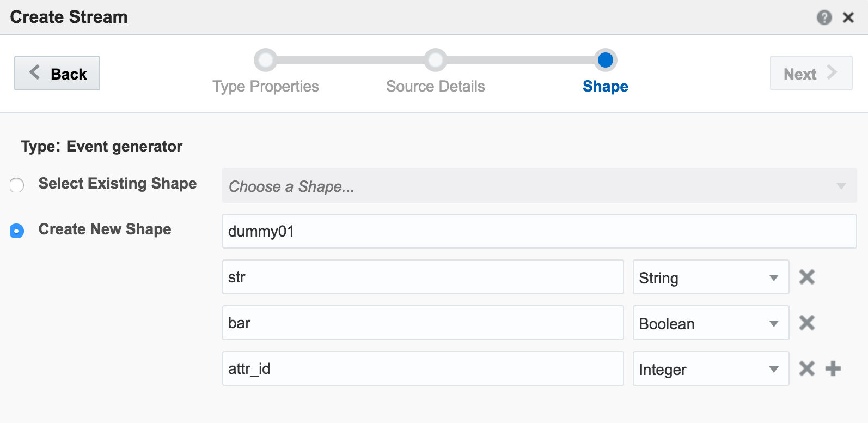Click the Next button

pos(810,74)
